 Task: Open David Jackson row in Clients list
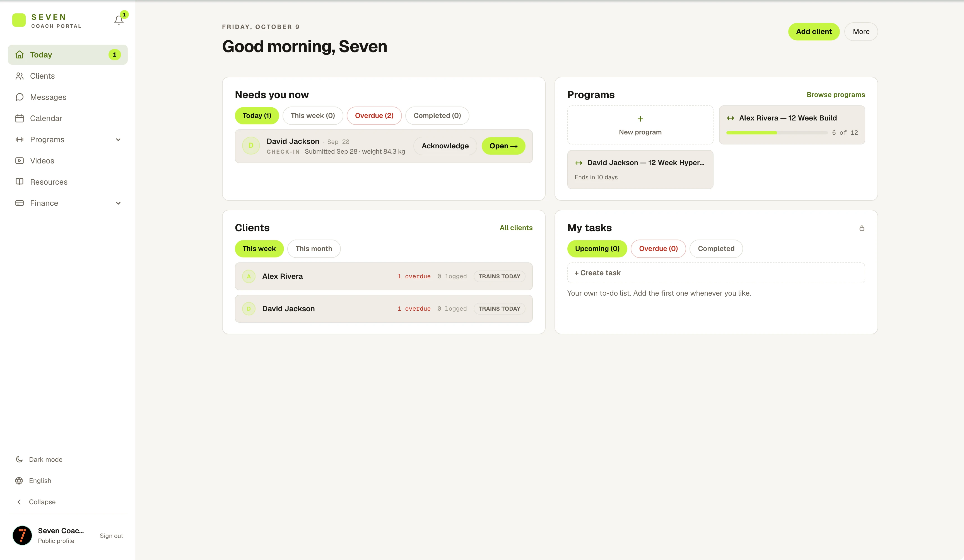click(384, 309)
